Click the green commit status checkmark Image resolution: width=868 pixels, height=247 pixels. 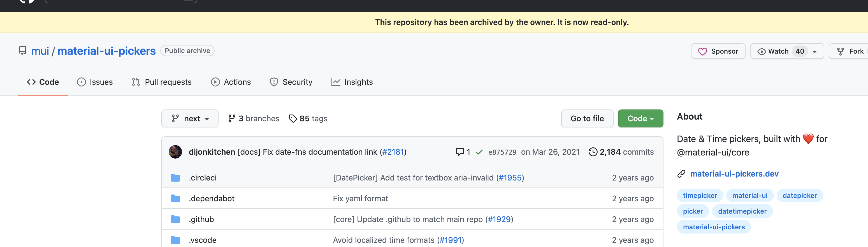(479, 152)
